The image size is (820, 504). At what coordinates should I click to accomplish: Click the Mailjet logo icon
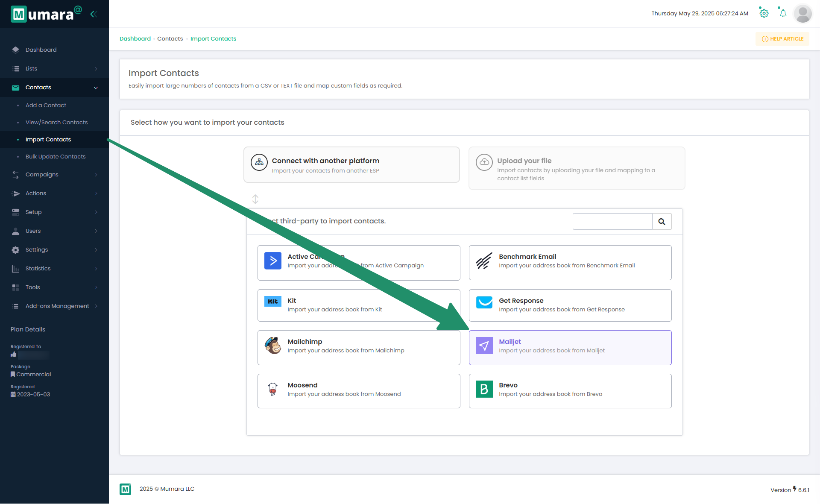click(484, 346)
